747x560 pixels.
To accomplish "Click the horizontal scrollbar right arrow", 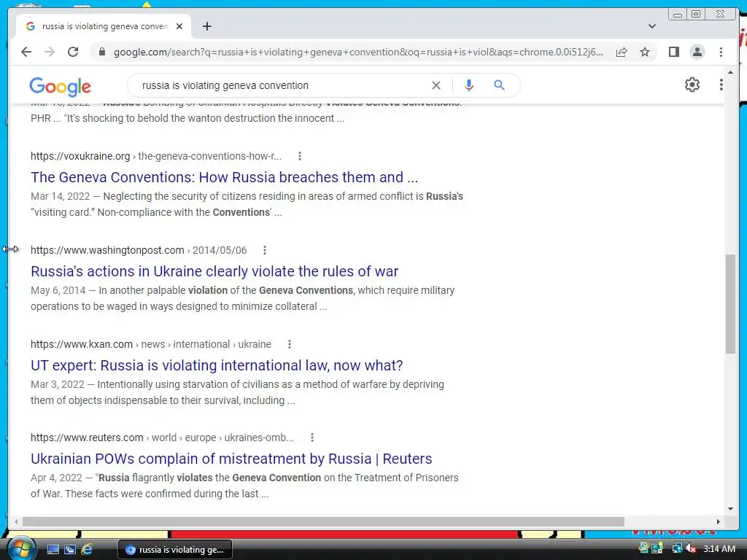I will [x=719, y=522].
